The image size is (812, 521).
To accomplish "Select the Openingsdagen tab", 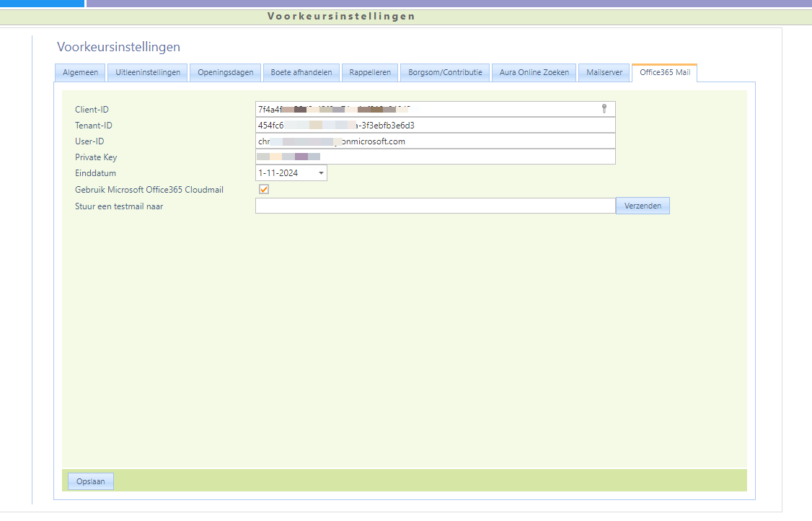I will [x=225, y=72].
